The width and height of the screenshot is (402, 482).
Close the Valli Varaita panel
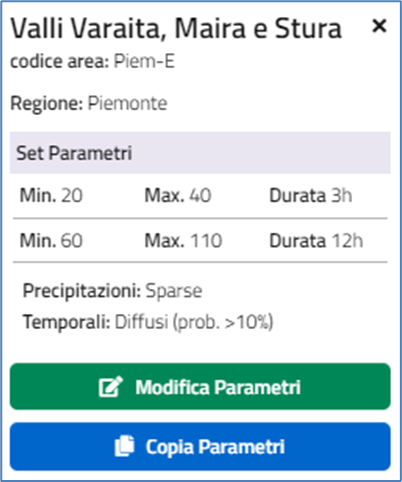coord(379,26)
